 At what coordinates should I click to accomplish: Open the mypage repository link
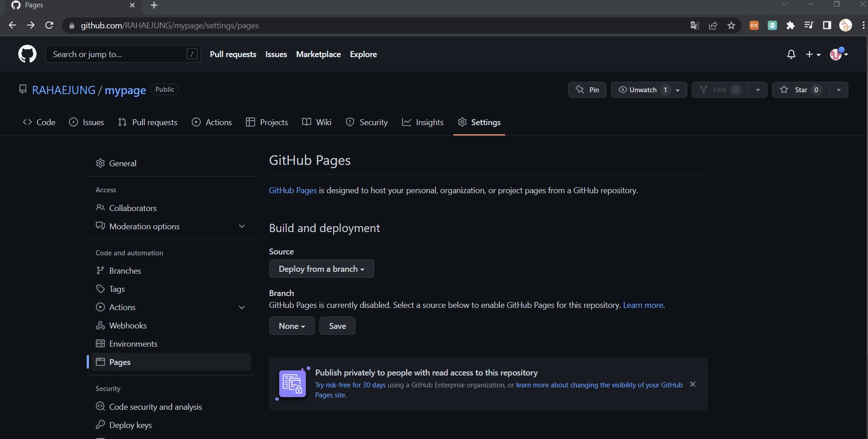pos(125,90)
